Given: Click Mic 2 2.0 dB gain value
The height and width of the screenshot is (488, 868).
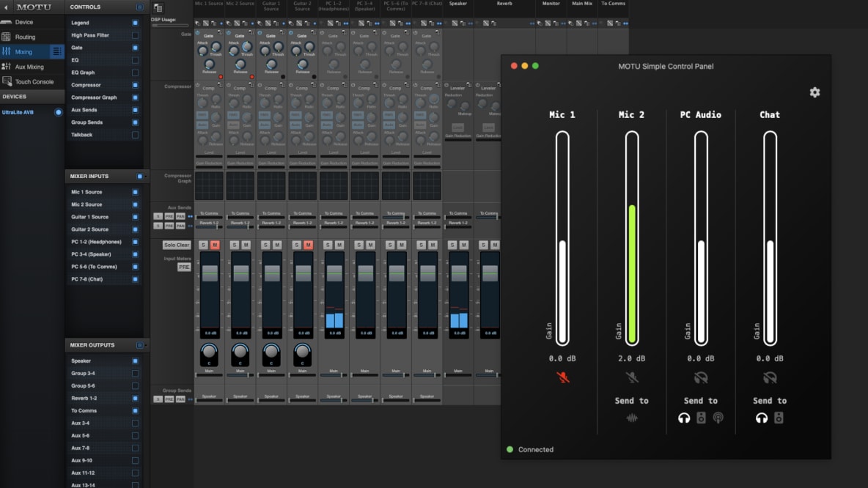Looking at the screenshot, I should [632, 358].
